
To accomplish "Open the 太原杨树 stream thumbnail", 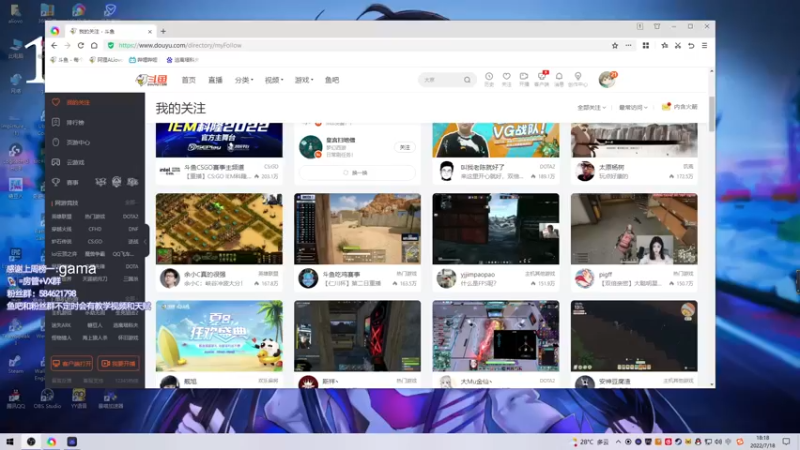I will 634,140.
